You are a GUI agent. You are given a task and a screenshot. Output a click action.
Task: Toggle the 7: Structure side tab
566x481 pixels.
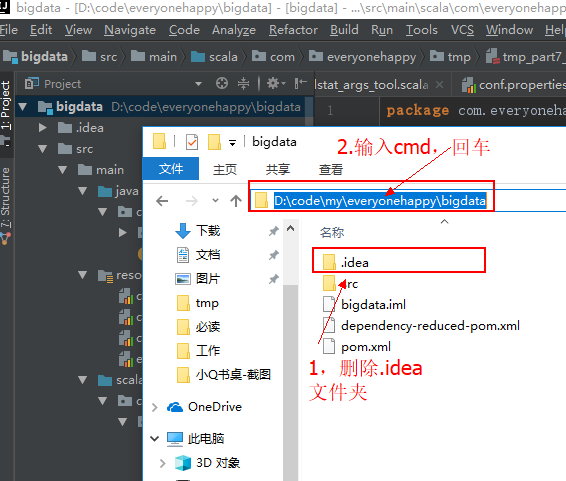(x=6, y=197)
